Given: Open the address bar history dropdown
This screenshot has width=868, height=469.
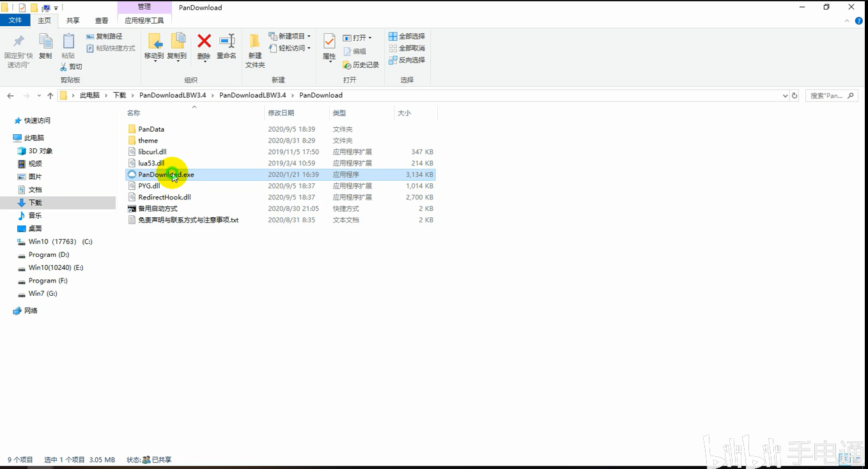Looking at the screenshot, I should [x=785, y=95].
